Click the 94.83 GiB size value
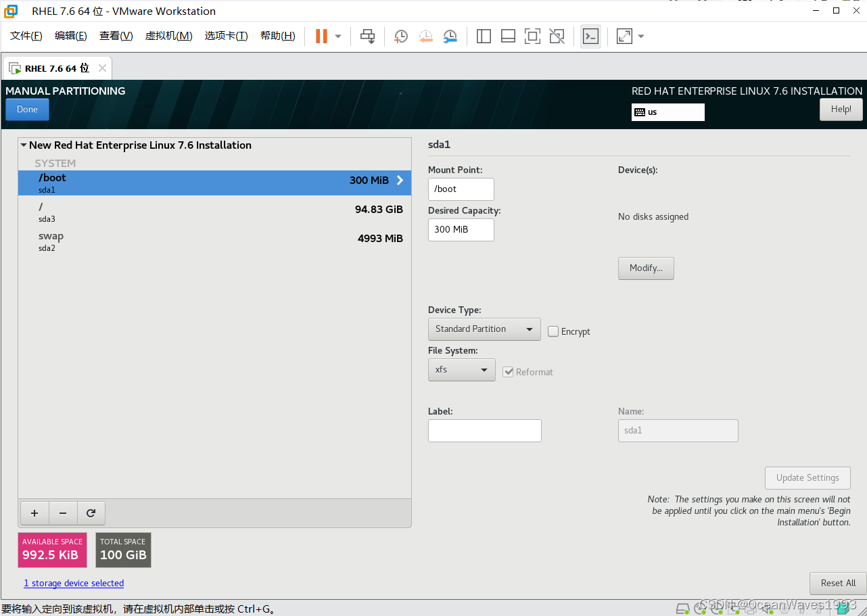Image resolution: width=867 pixels, height=616 pixels. click(379, 210)
